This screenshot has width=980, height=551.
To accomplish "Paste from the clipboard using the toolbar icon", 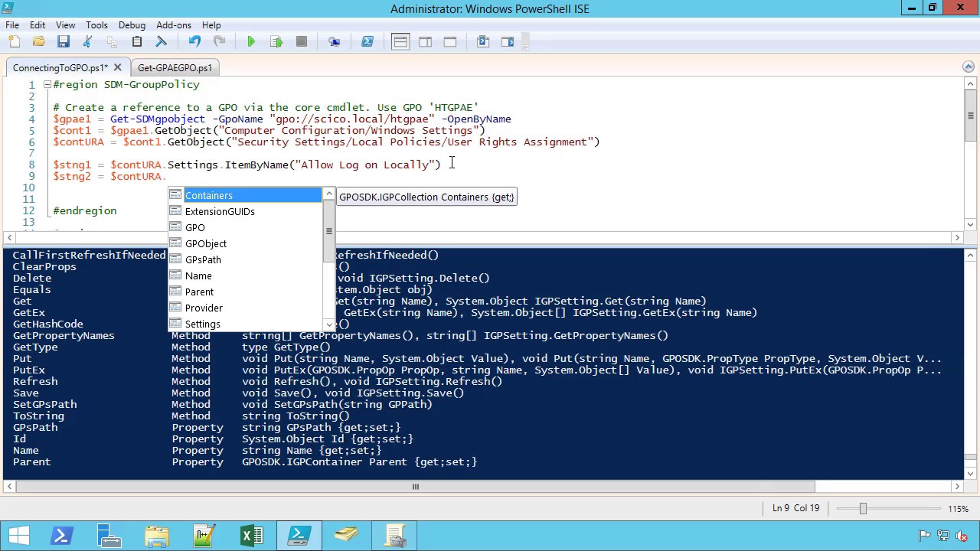I will (x=136, y=41).
